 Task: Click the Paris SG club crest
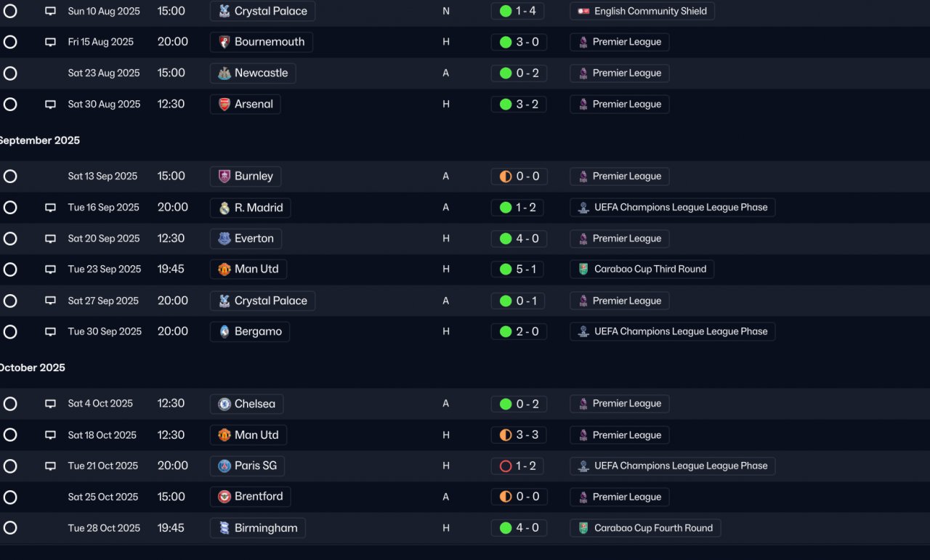pos(225,466)
